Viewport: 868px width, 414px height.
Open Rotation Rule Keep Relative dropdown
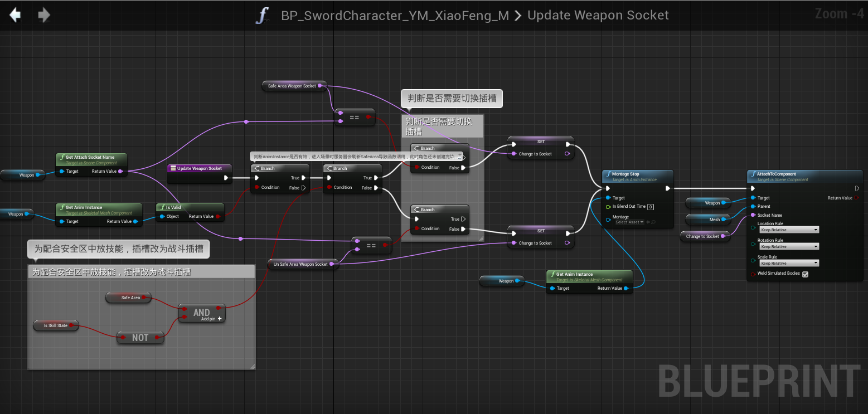click(x=789, y=246)
